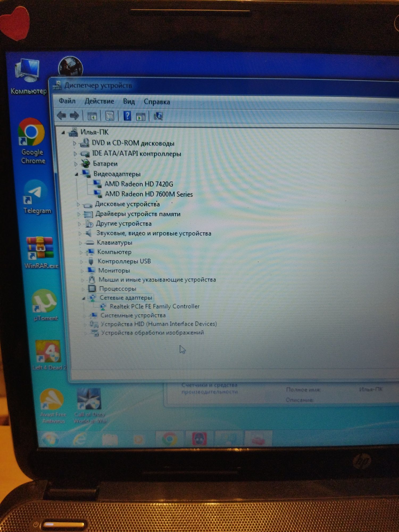Screen dimensions: 399x532
Task: Expand Дисковые устройства arrow
Action: tap(78, 204)
